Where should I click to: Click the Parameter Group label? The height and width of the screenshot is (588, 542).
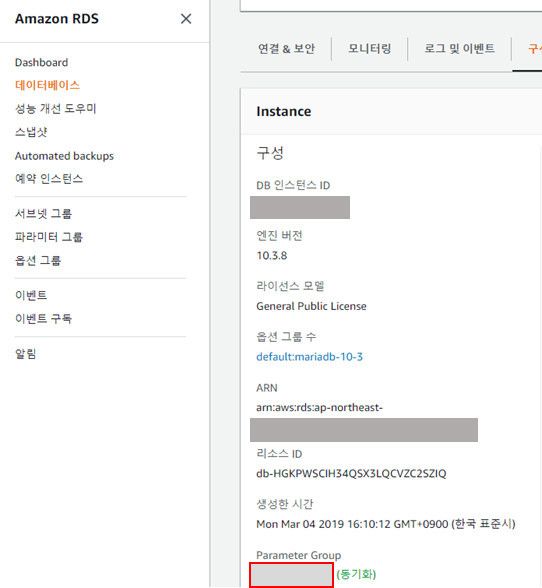point(299,555)
